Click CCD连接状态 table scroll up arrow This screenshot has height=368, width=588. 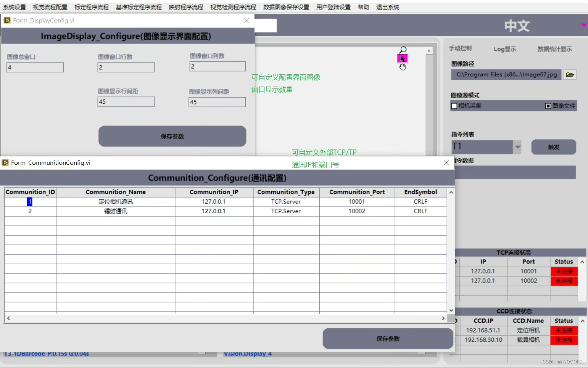click(x=582, y=321)
